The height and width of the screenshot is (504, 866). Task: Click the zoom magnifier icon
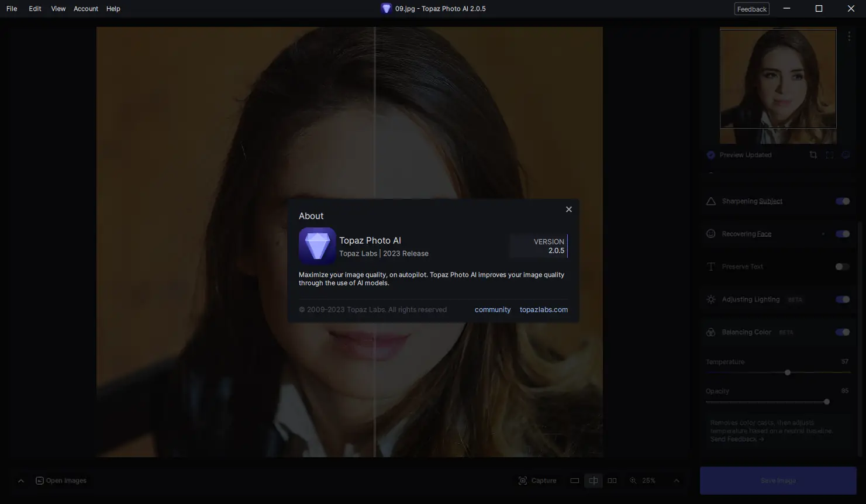coord(633,481)
